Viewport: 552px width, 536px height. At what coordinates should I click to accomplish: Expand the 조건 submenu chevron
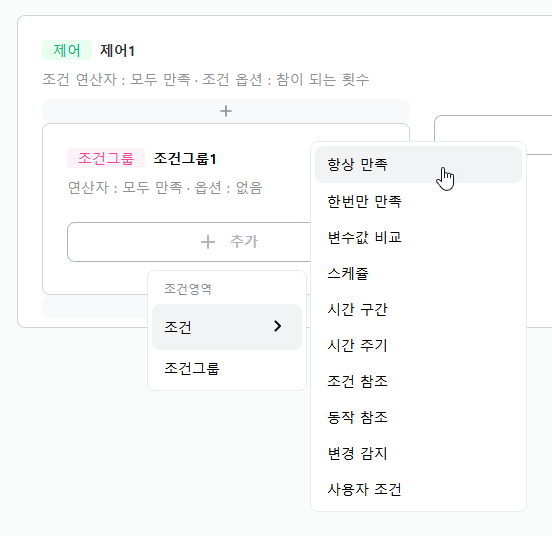coord(277,326)
